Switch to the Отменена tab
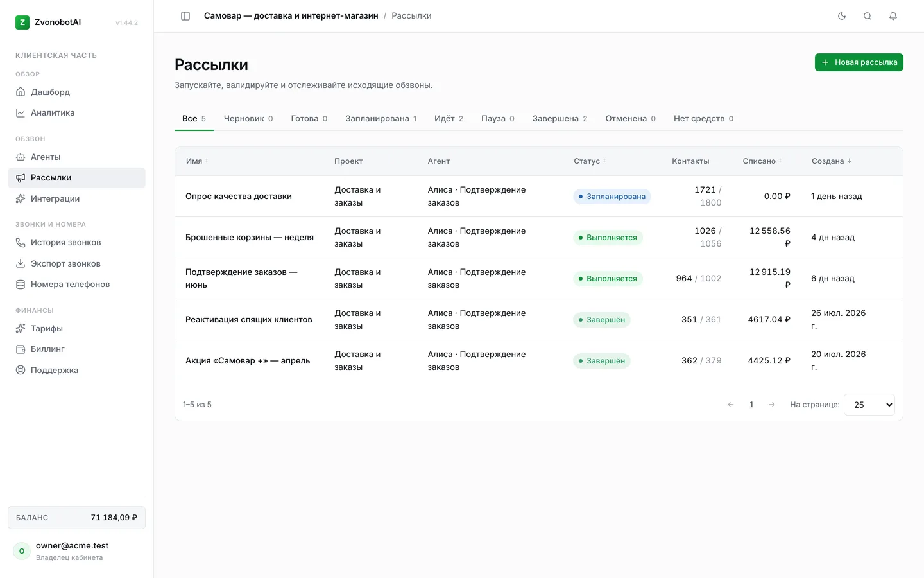924x578 pixels. coord(631,119)
